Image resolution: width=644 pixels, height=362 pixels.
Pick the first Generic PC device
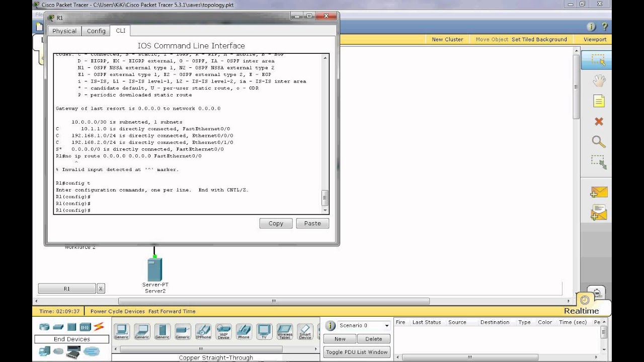pos(122,332)
